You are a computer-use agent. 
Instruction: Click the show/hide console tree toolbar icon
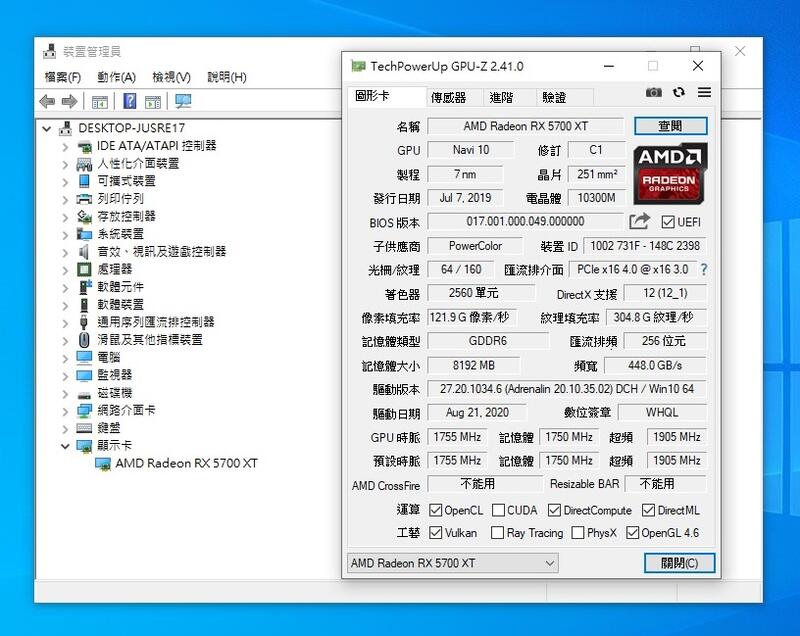[100, 102]
